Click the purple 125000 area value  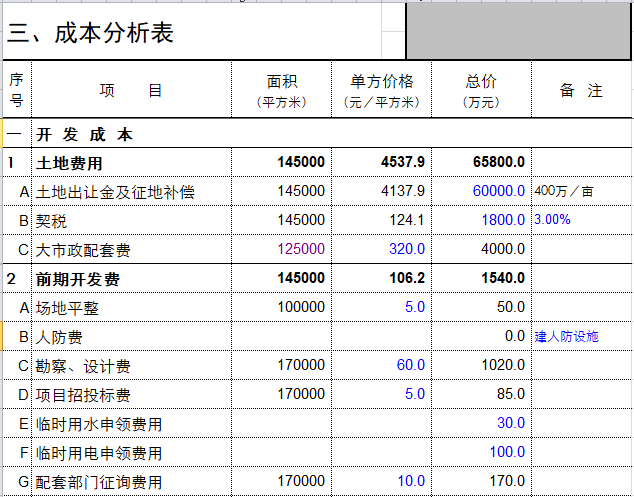point(301,249)
